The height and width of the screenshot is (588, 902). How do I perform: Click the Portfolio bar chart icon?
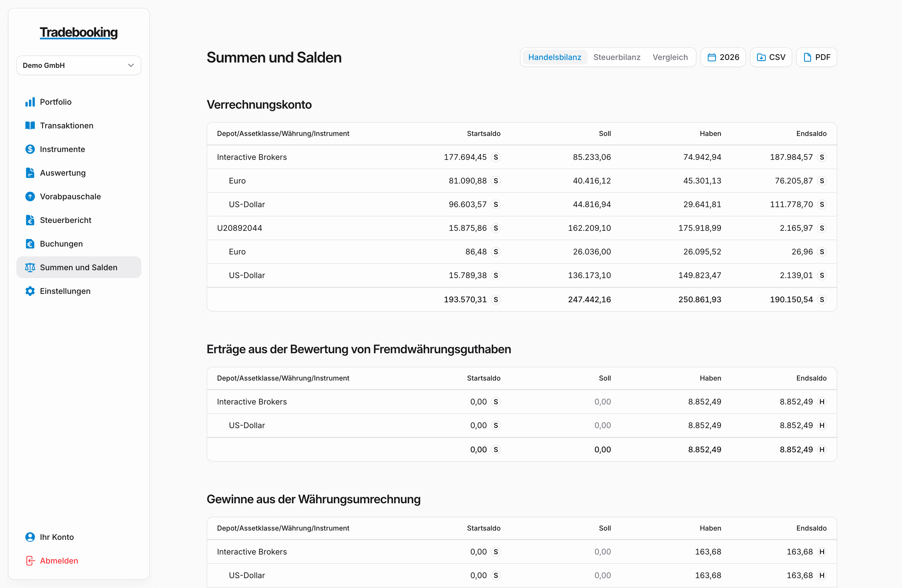click(30, 102)
